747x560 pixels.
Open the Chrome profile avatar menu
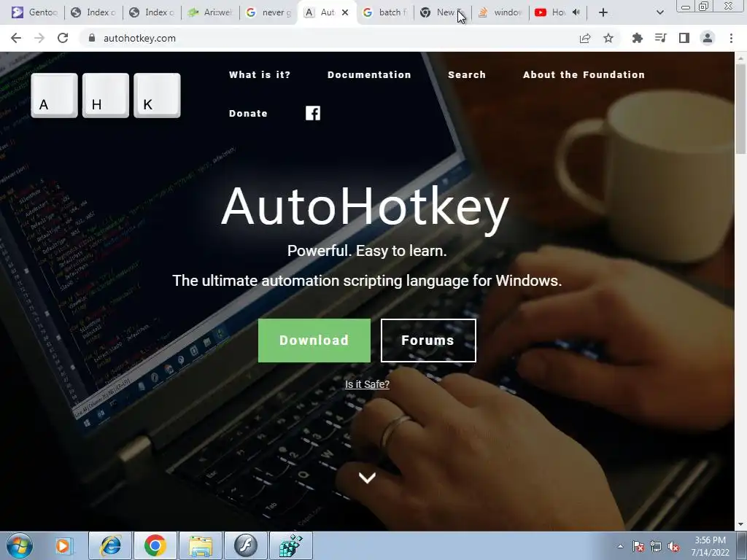[708, 38]
